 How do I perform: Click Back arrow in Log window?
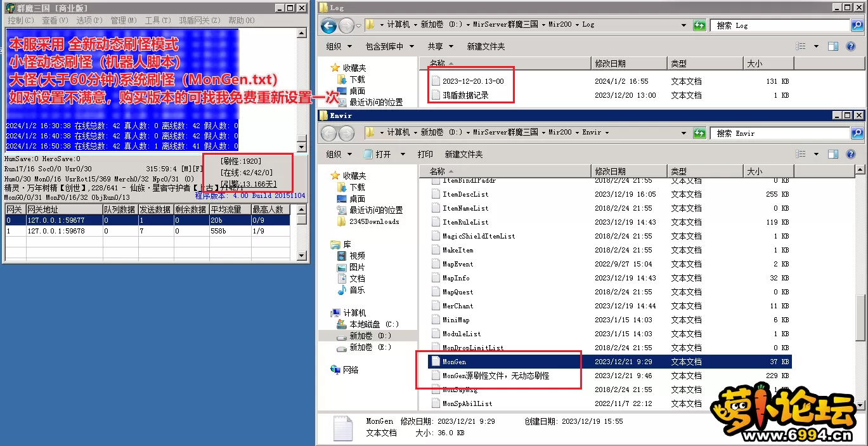(328, 25)
